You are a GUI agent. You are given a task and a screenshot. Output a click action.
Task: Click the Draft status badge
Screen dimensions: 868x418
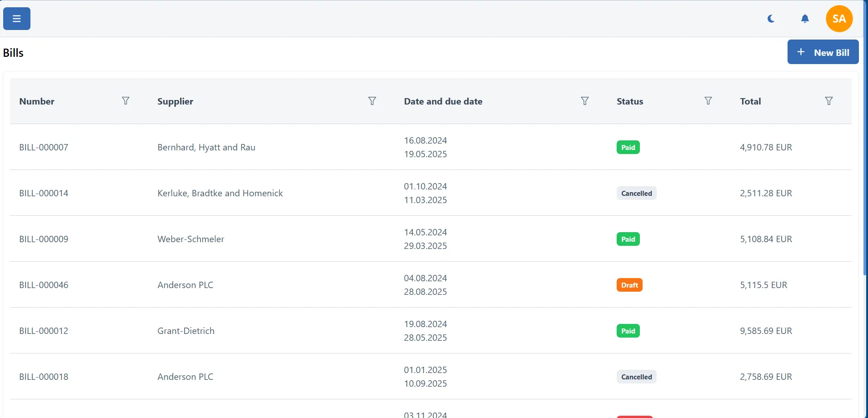click(x=629, y=285)
